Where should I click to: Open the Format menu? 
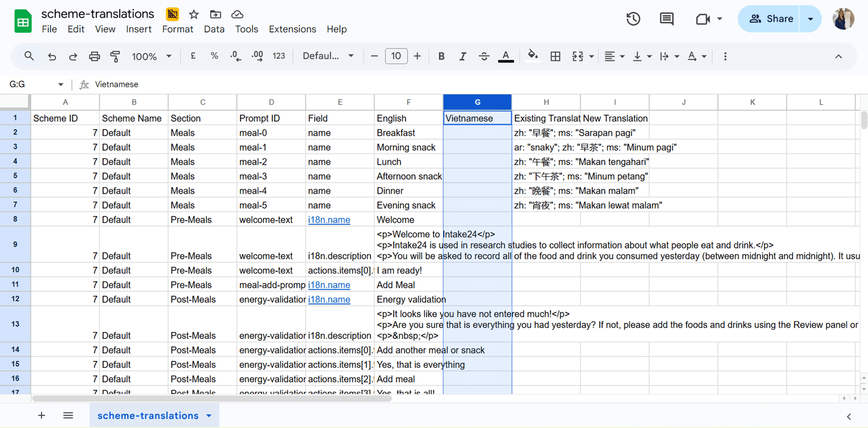click(177, 29)
